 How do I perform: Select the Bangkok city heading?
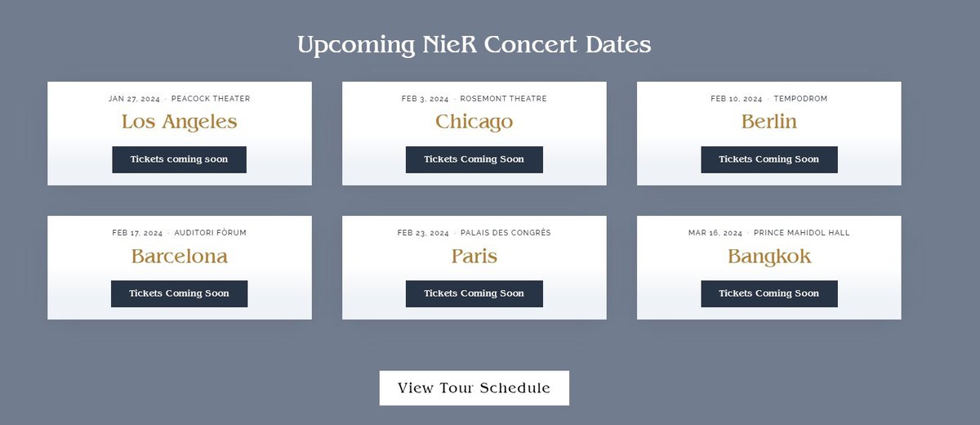point(768,257)
